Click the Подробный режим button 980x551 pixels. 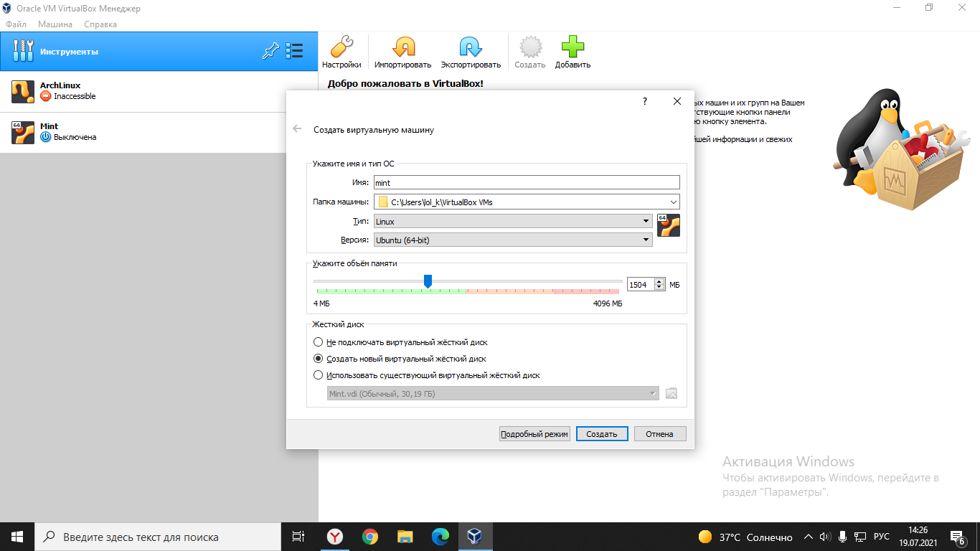[x=534, y=433]
